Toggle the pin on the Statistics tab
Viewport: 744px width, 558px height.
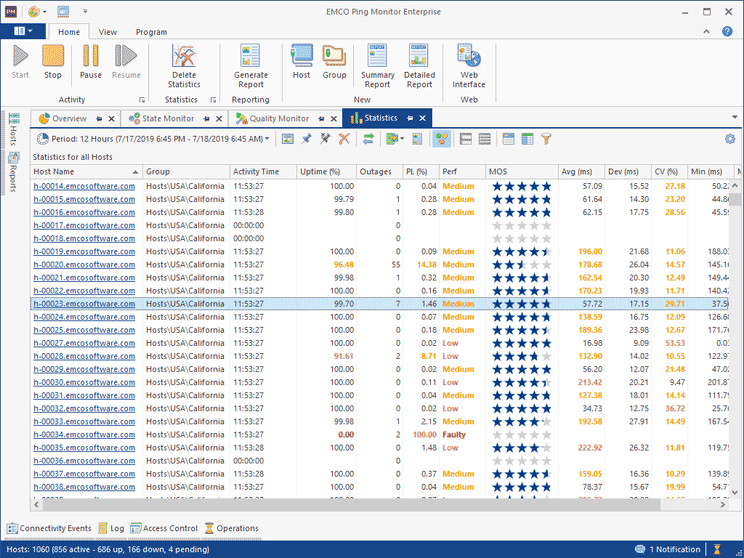click(x=410, y=118)
